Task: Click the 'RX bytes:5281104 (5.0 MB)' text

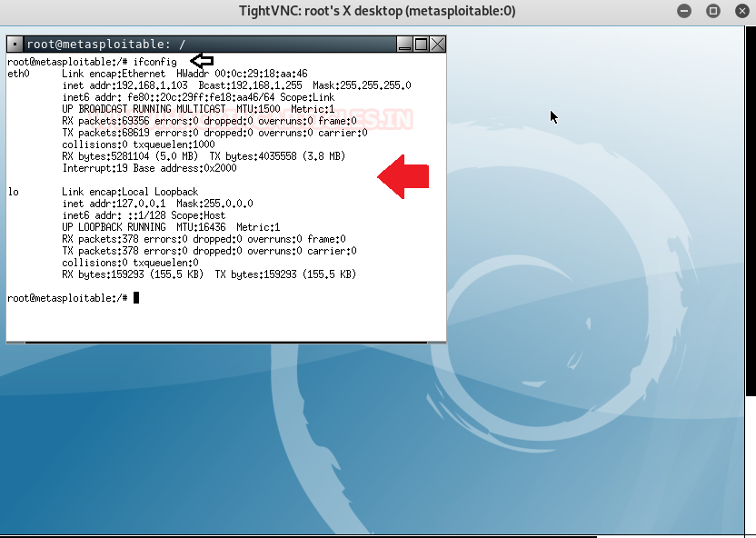Action: tap(130, 156)
